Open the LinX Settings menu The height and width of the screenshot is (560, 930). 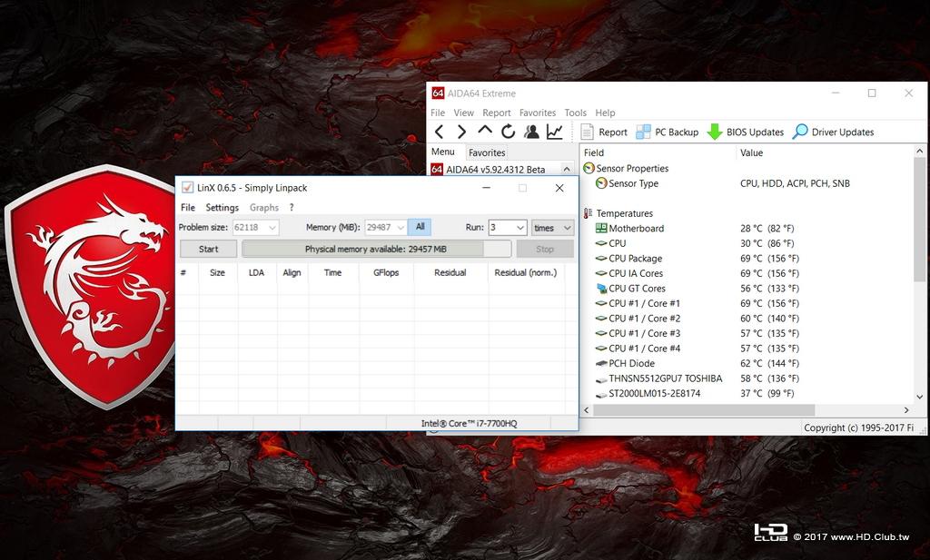[222, 208]
